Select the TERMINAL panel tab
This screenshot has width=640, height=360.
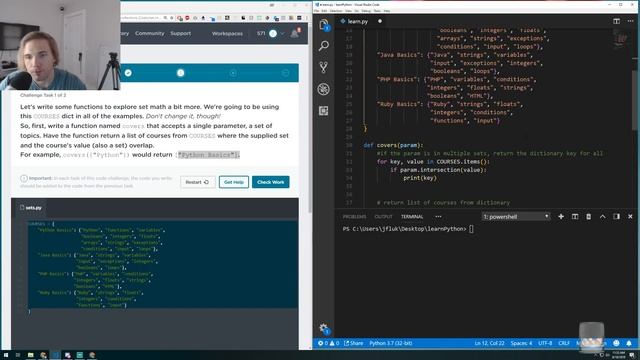pyautogui.click(x=412, y=217)
